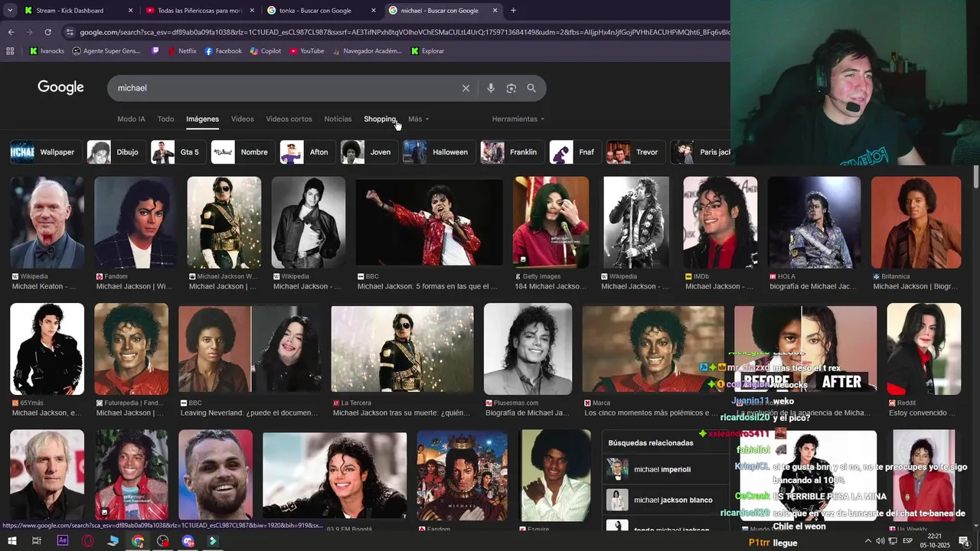Click the Google logo

point(60,87)
